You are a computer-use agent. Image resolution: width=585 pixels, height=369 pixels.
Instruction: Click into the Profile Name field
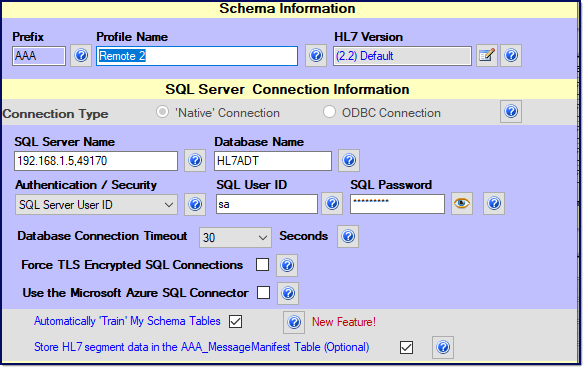(197, 56)
